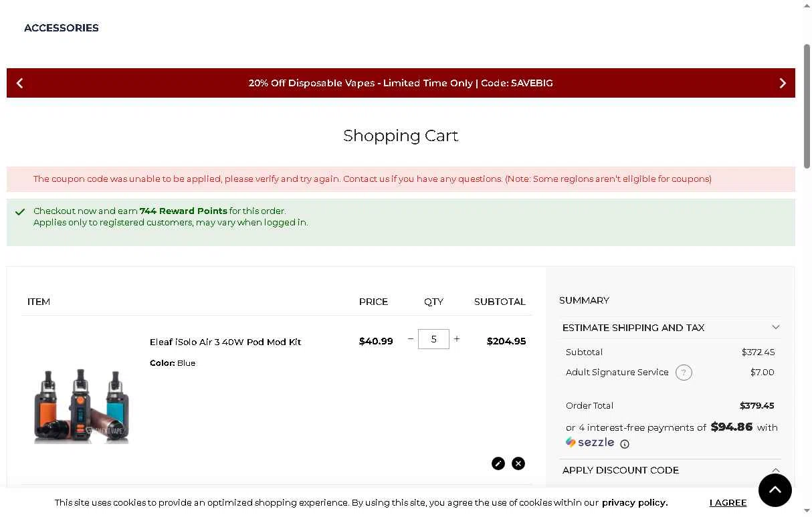Edit cart item with the pencil icon
The height and width of the screenshot is (517, 812).
tap(498, 463)
